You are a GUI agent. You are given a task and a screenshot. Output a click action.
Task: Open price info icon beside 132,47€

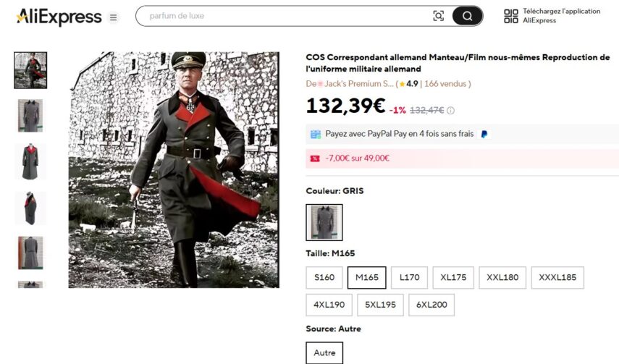coord(450,111)
